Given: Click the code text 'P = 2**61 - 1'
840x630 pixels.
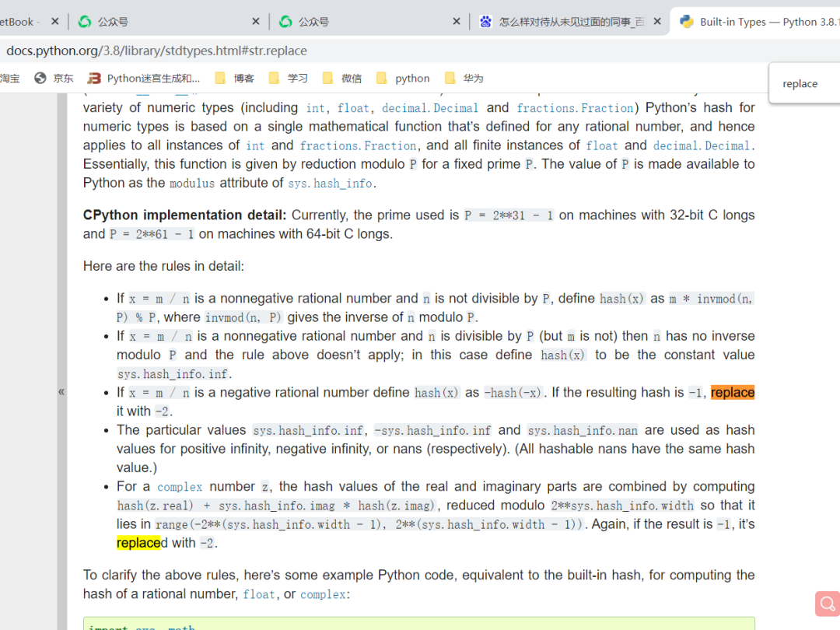Looking at the screenshot, I should 152,234.
